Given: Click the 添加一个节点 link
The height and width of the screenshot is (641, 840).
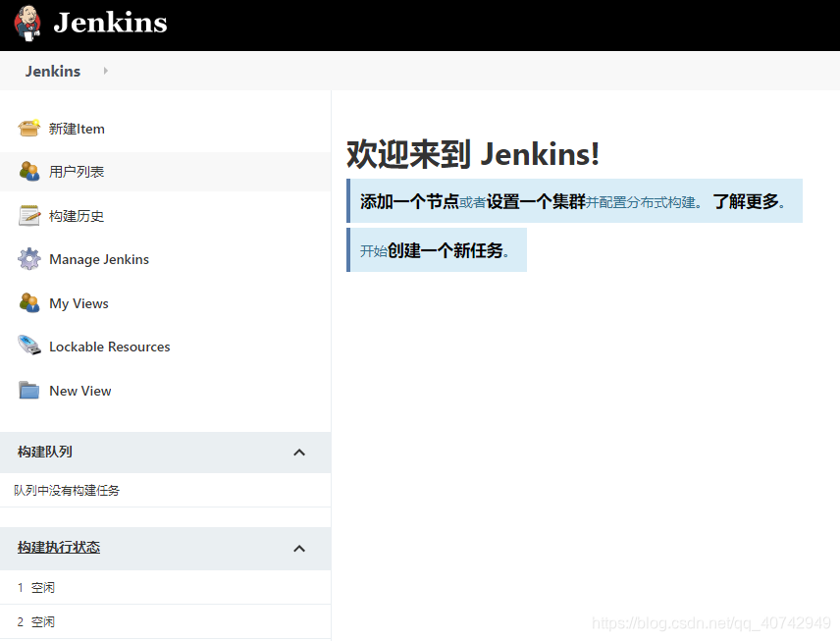Looking at the screenshot, I should click(409, 201).
